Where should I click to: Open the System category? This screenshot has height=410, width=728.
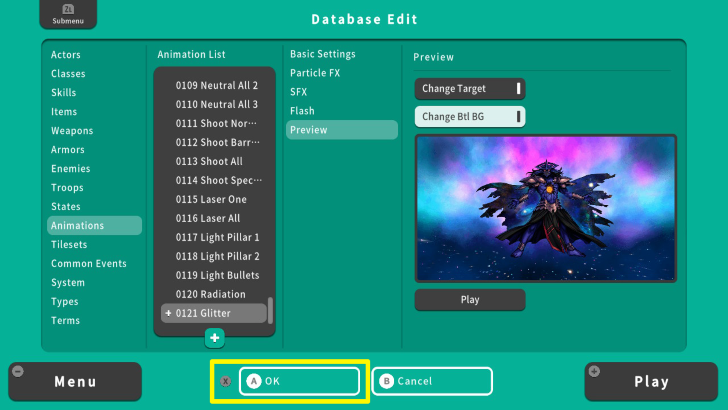pyautogui.click(x=68, y=283)
